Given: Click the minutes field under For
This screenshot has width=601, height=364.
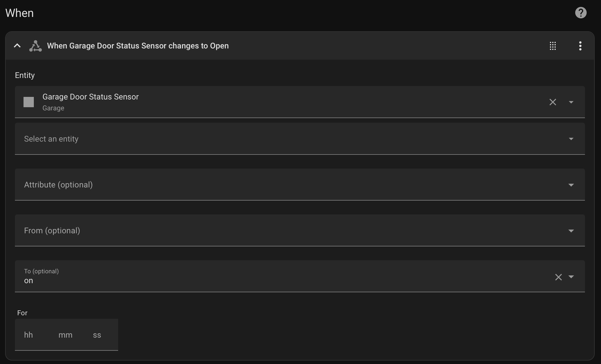Looking at the screenshot, I should tap(65, 335).
